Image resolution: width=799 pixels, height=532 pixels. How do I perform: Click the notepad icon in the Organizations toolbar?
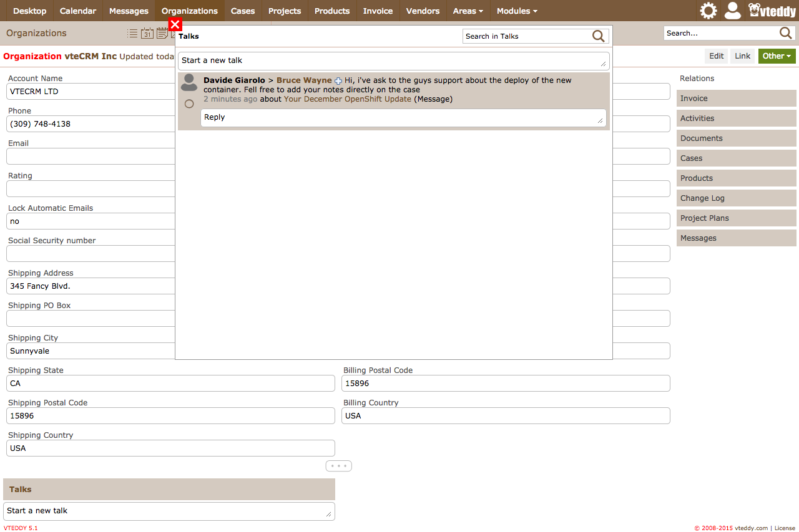click(x=162, y=33)
